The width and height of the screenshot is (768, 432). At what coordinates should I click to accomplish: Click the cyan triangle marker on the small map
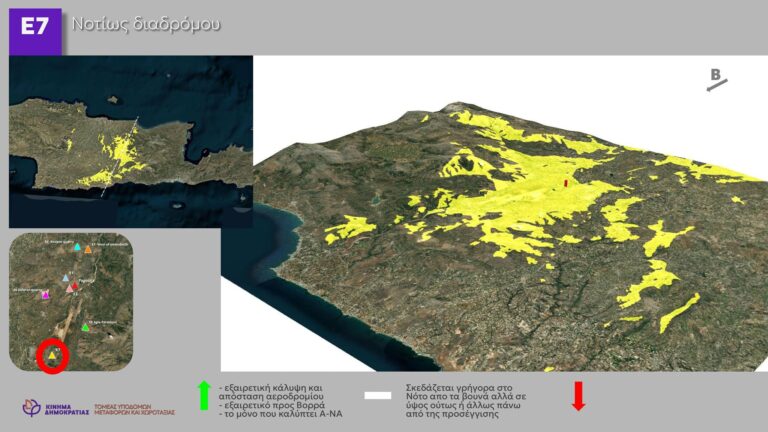[x=77, y=247]
